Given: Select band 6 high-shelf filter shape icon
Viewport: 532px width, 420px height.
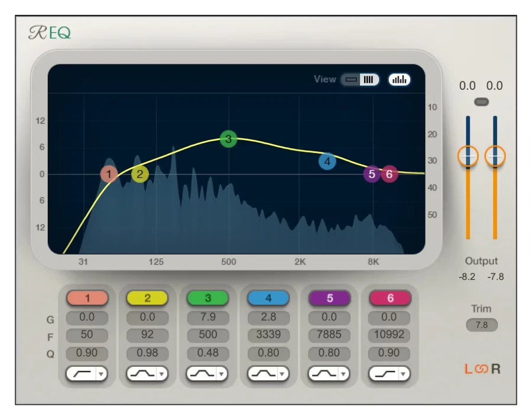Looking at the screenshot, I should (384, 374).
